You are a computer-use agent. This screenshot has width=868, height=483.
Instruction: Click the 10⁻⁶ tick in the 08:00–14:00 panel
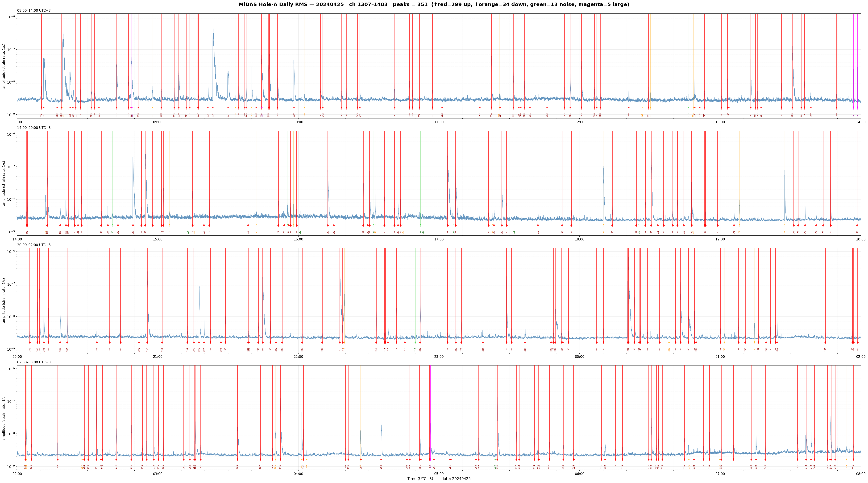(x=11, y=17)
